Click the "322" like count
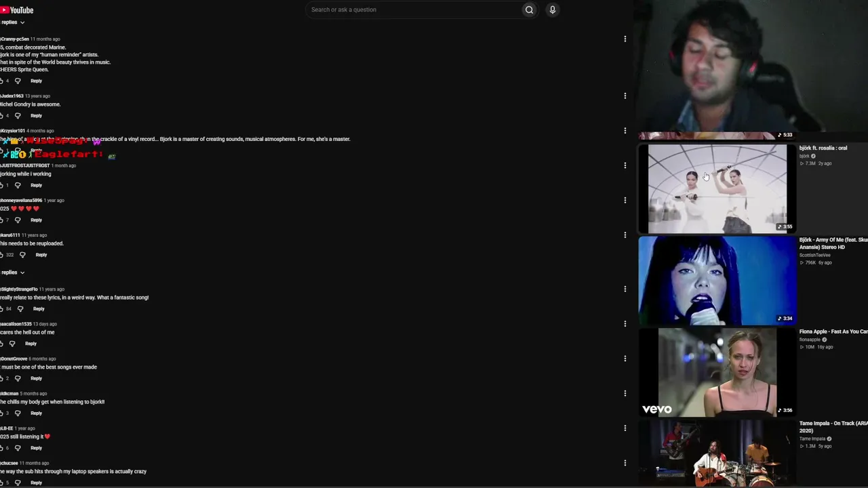This screenshot has height=488, width=868. point(9,255)
